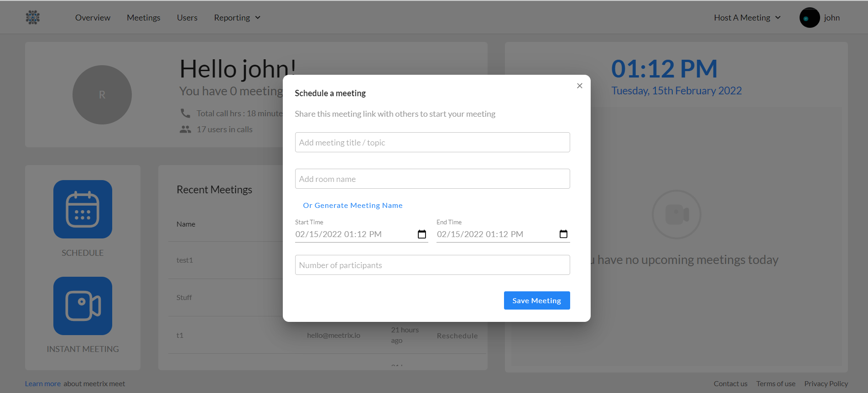Open the Start Time calendar picker

pyautogui.click(x=421, y=234)
